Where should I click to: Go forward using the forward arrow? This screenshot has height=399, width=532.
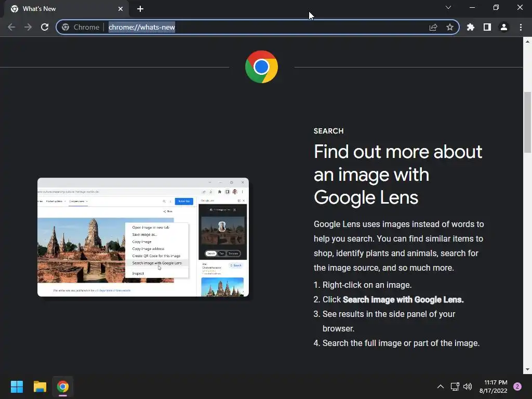pos(28,27)
